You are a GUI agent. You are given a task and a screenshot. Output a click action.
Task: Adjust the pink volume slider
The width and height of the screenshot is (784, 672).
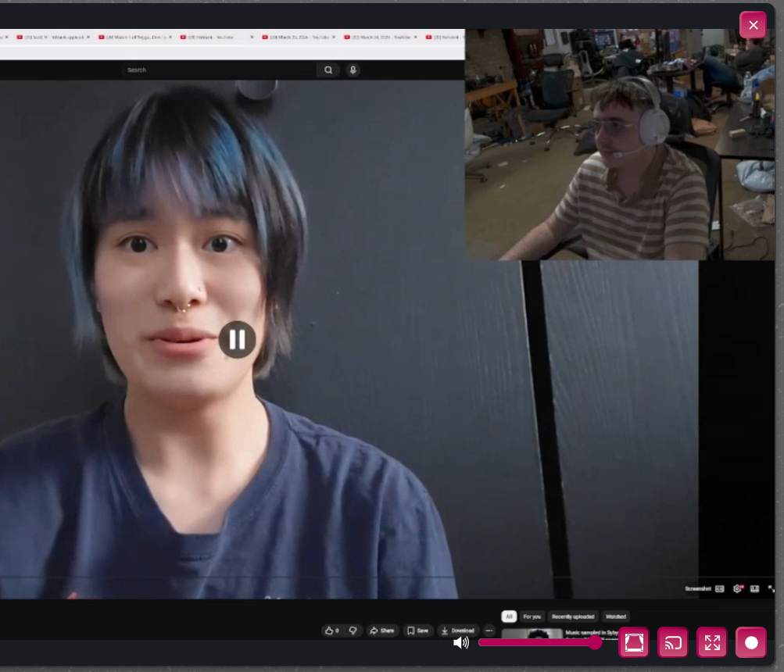(540, 642)
